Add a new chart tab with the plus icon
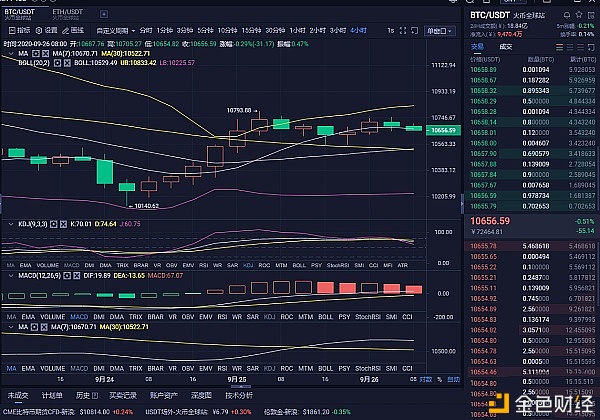Viewport: 600px width, 420px height. coord(104,15)
